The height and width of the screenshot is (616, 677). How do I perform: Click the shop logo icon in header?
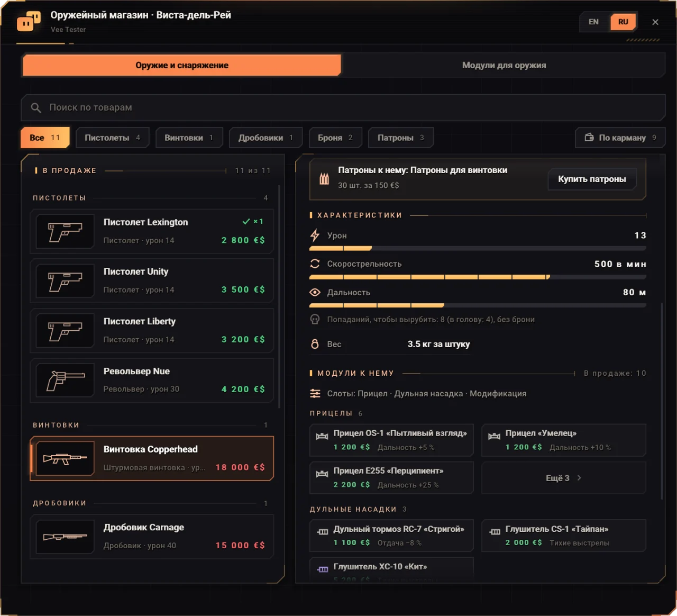pos(29,22)
